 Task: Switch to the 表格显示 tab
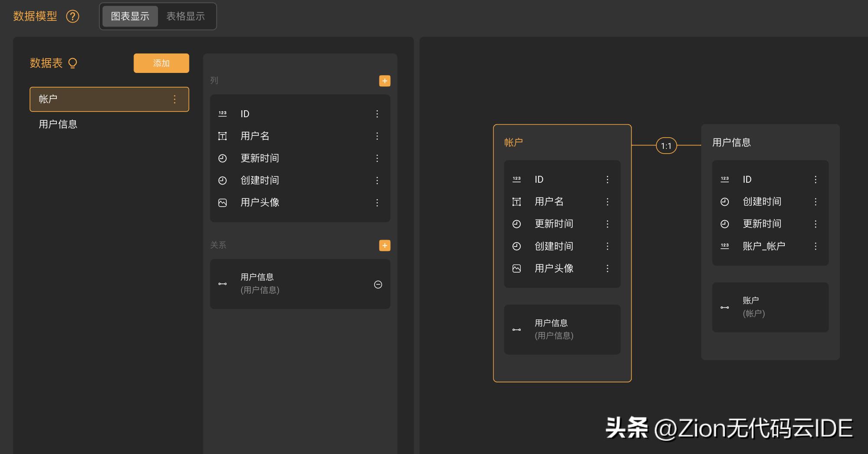[186, 16]
